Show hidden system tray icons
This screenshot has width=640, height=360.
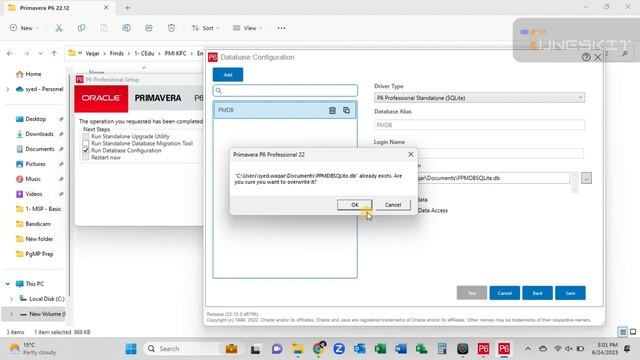pyautogui.click(x=528, y=349)
